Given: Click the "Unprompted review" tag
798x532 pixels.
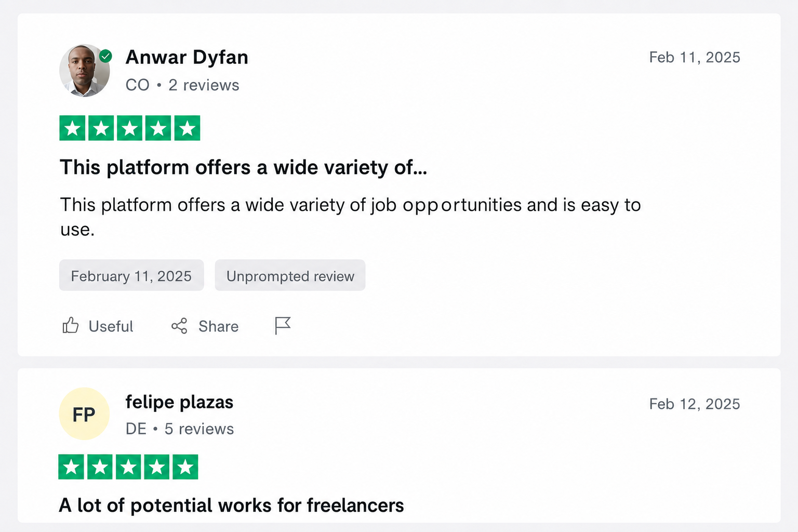Looking at the screenshot, I should [x=290, y=275].
